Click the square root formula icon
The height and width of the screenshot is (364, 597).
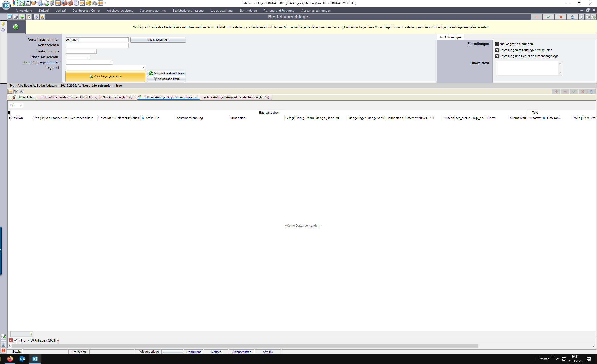[x=28, y=3]
